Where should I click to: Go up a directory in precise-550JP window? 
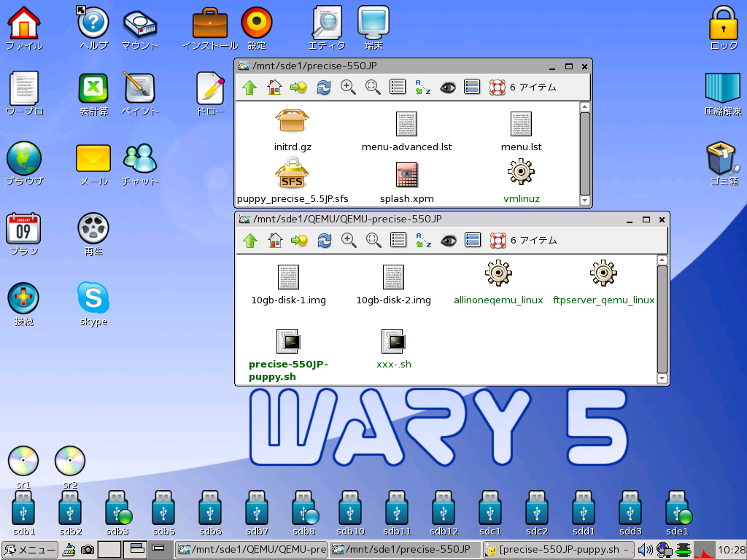pos(249,87)
